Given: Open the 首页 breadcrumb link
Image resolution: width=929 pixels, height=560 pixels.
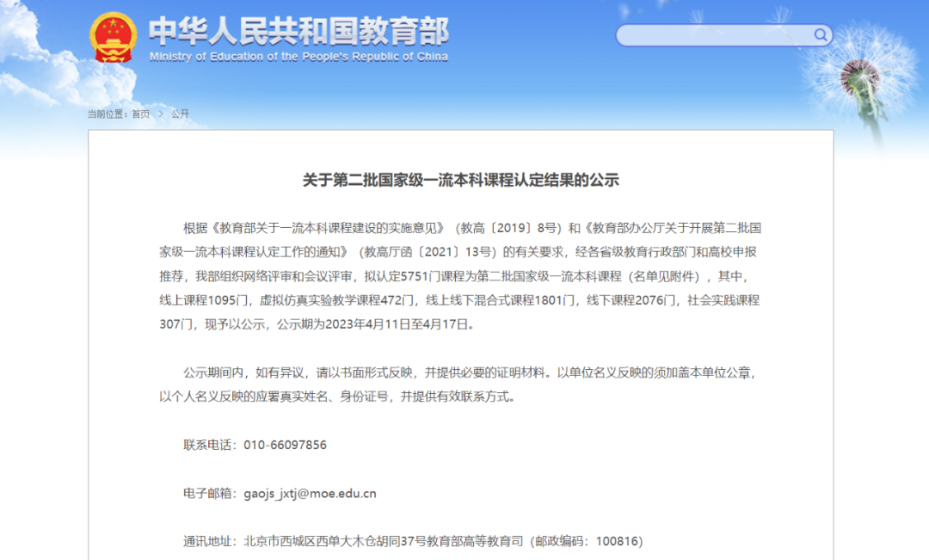Looking at the screenshot, I should coord(140,114).
